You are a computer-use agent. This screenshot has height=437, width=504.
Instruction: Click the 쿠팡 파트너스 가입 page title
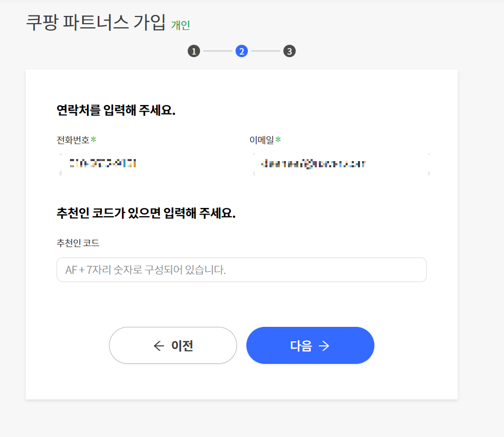tap(96, 23)
